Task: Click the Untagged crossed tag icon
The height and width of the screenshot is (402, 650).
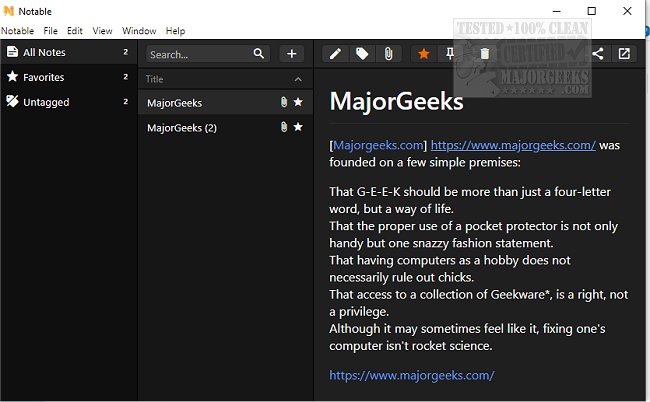Action: coord(12,101)
